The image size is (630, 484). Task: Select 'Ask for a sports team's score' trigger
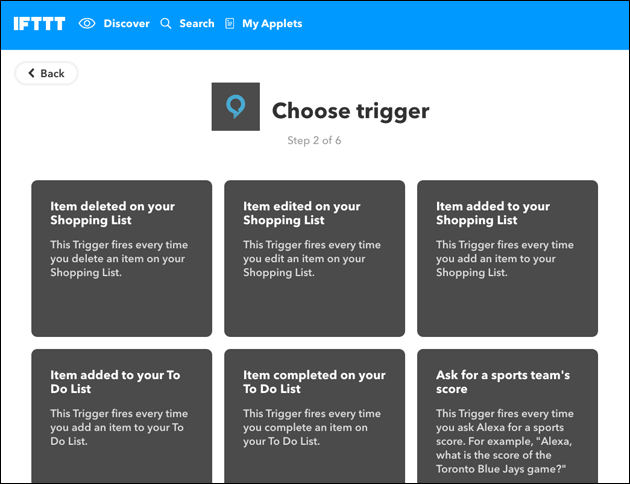(507, 416)
